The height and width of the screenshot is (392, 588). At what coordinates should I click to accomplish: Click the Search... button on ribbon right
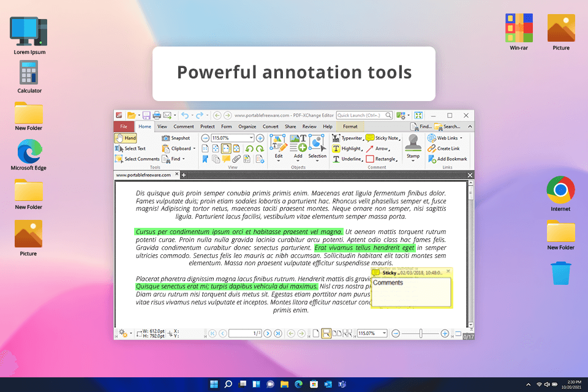click(x=447, y=127)
